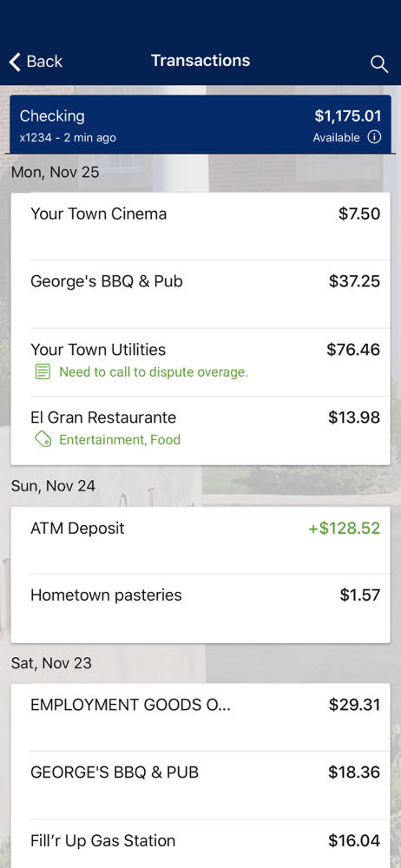Tap the +$128.52 deposit amount

[344, 528]
